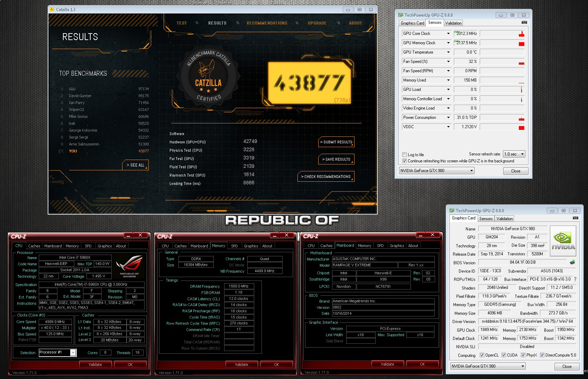Open the Caches tab in the CPU-Z CPU window
Screen dimensions: 588x379
(34, 246)
